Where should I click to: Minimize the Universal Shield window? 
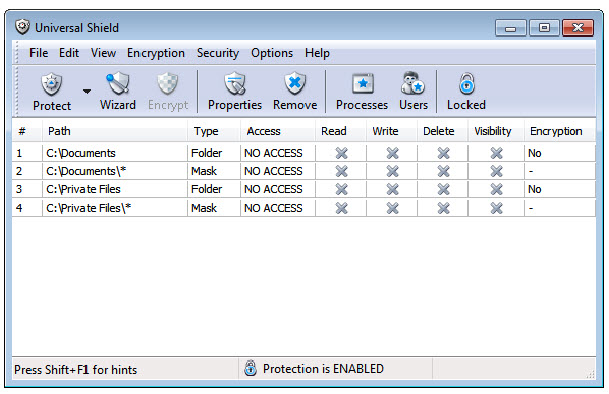[510, 28]
